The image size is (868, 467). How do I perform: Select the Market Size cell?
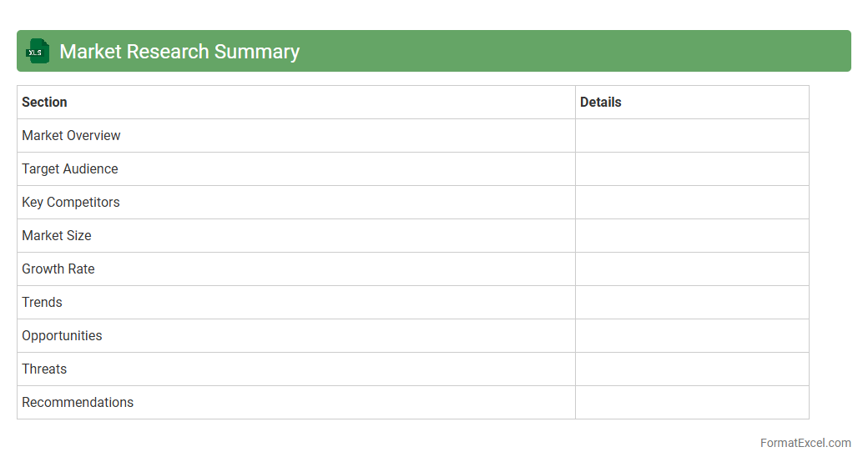pos(57,235)
